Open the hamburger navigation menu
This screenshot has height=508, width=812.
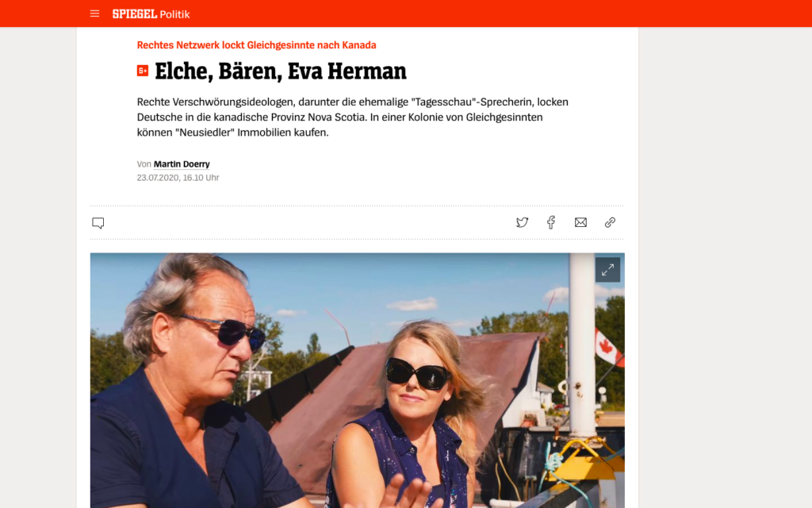[x=94, y=14]
